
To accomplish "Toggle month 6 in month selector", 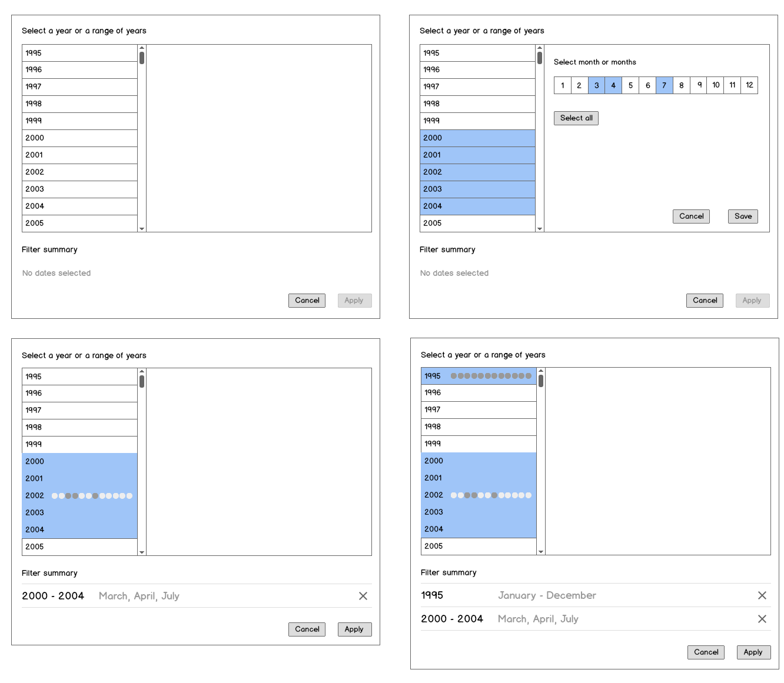I will pos(647,85).
